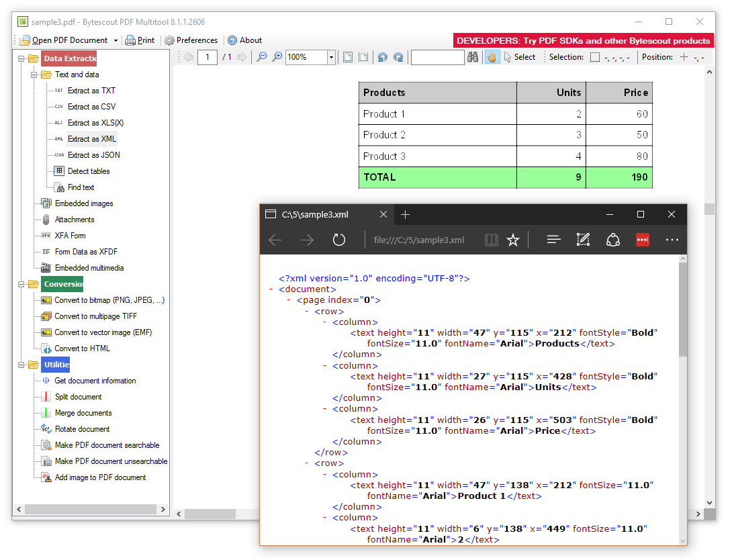732x560 pixels.
Task: Collapse the Conversion tree section
Action: [21, 284]
